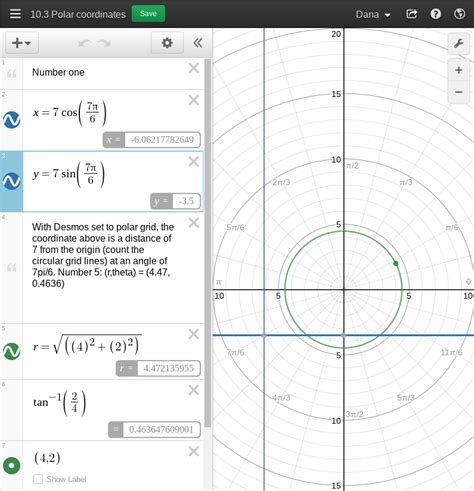
Task: Click the r = sqrt((4)²+(2)²) expression
Action: [x=87, y=345]
